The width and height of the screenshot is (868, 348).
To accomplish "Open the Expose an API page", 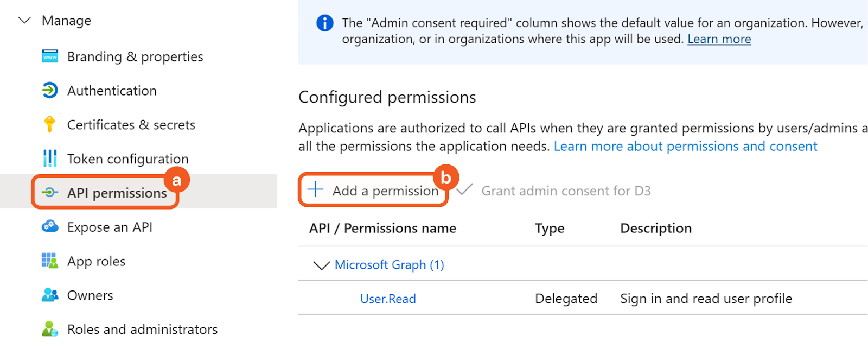I will [x=110, y=227].
